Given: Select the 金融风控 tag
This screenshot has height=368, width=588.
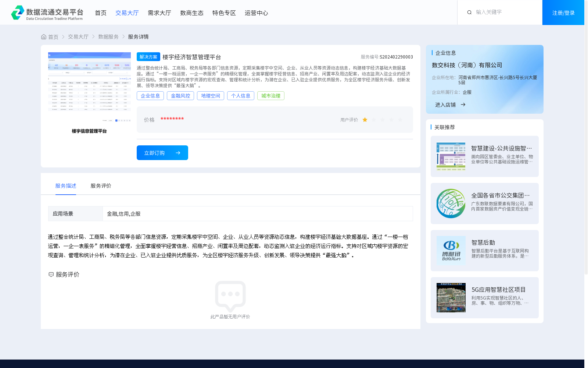Looking at the screenshot, I should (x=180, y=96).
